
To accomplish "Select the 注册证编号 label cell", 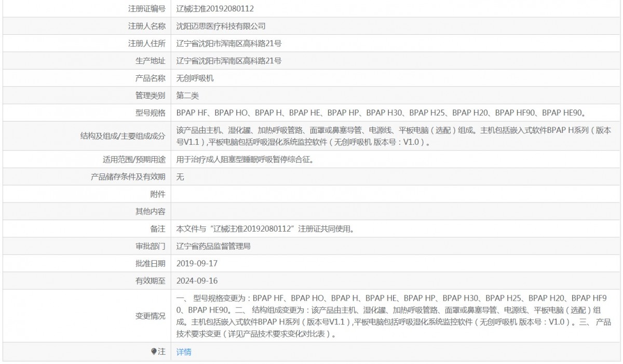I will [x=86, y=9].
